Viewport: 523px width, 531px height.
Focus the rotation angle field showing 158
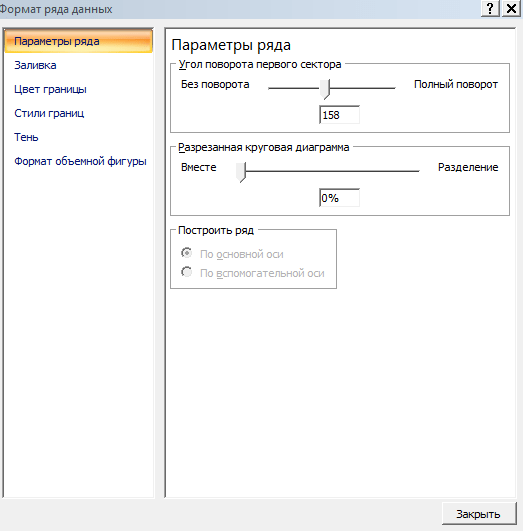pos(339,115)
